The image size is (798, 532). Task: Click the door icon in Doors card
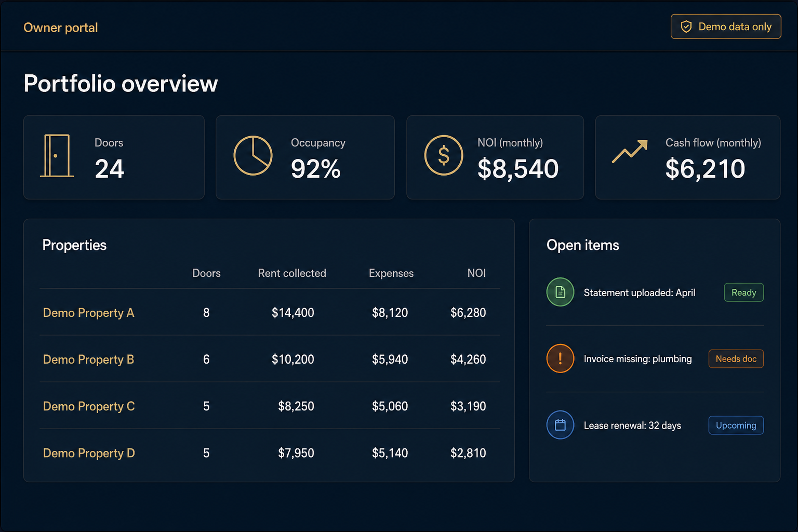point(57,156)
